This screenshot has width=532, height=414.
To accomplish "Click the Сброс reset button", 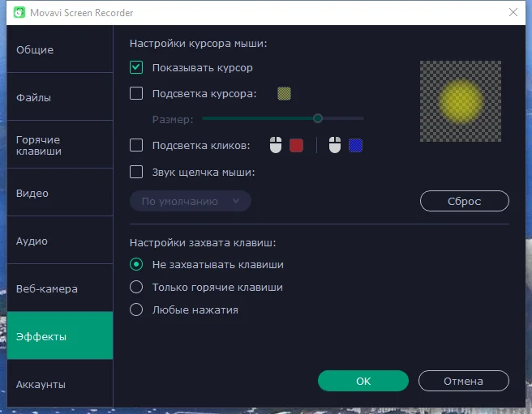I will point(464,201).
